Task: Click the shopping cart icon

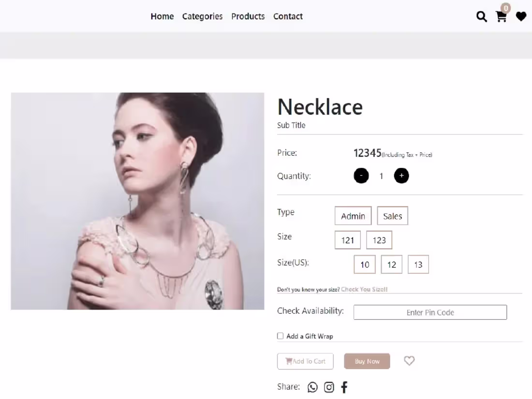Action: click(501, 16)
